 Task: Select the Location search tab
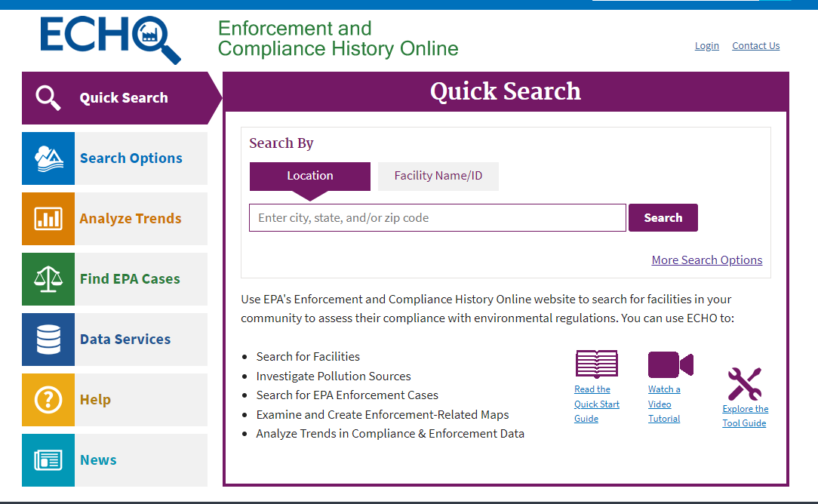click(x=309, y=176)
